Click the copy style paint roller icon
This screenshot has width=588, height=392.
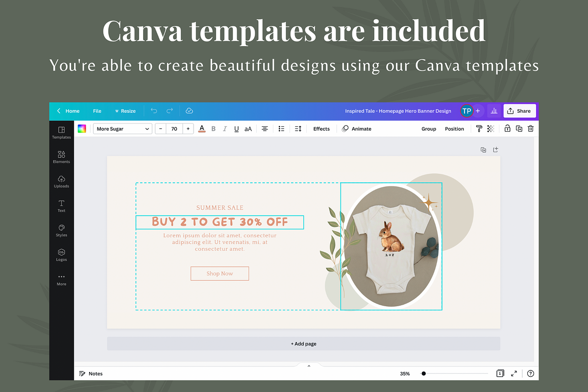479,129
